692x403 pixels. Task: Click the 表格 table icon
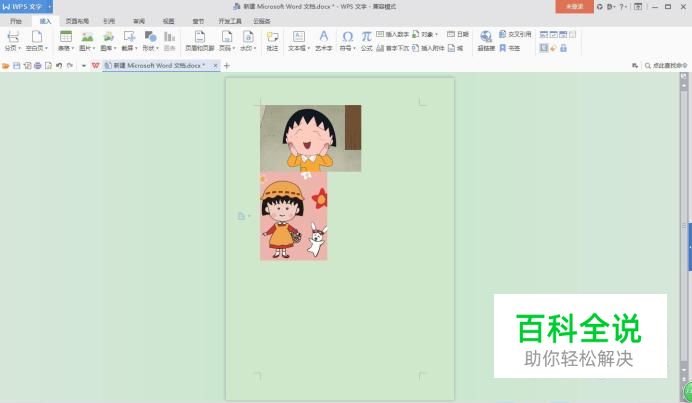(66, 37)
